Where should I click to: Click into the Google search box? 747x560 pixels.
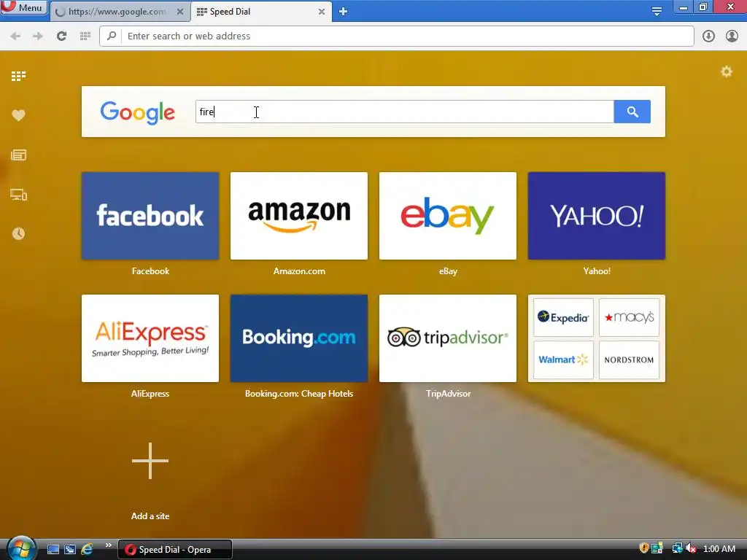click(404, 112)
